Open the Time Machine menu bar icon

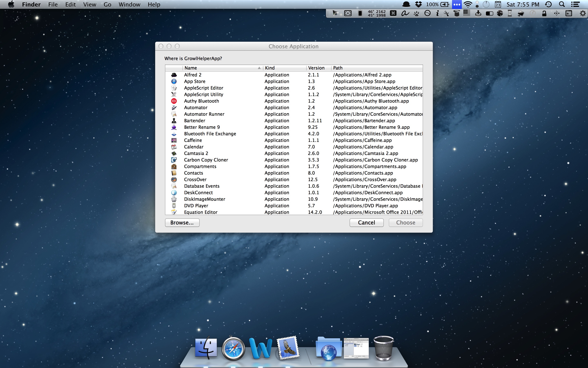click(x=548, y=4)
